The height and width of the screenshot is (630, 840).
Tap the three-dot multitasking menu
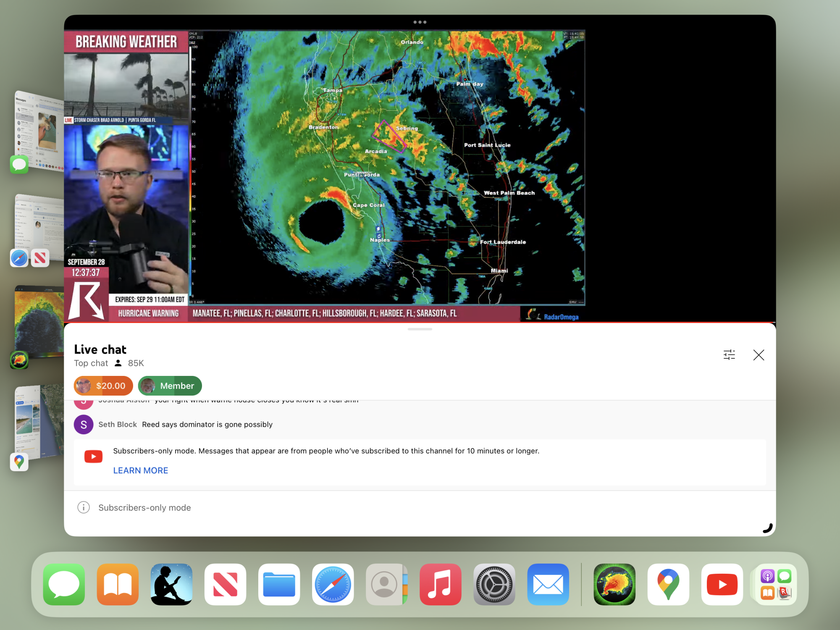420,22
